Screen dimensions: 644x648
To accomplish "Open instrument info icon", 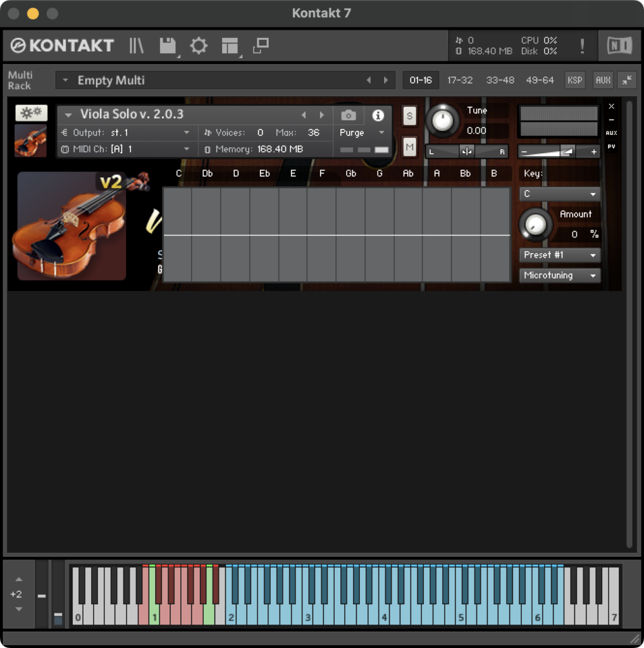I will tap(378, 115).
